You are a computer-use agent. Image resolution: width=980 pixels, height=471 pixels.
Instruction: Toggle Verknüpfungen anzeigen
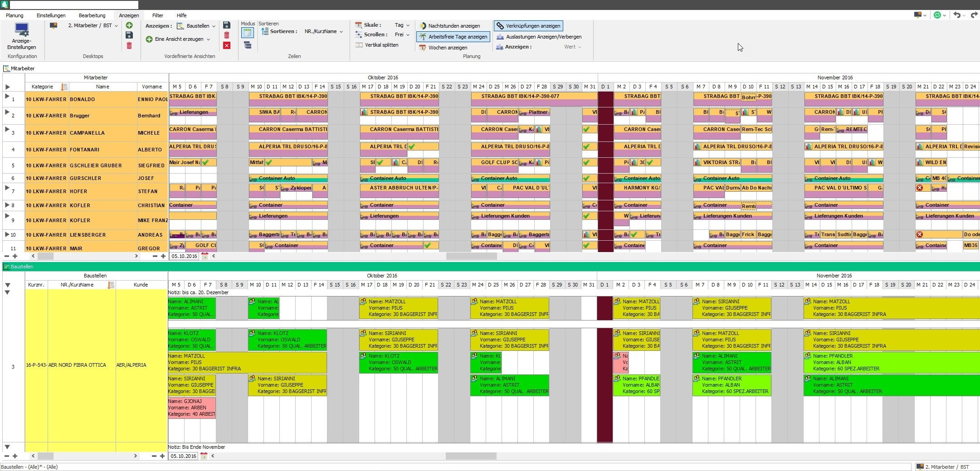[x=528, y=26]
